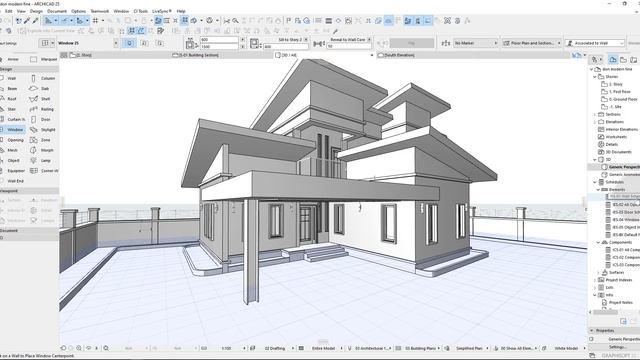The image size is (640, 360).
Task: Click the window height input field showing 1500
Action: [x=219, y=47]
